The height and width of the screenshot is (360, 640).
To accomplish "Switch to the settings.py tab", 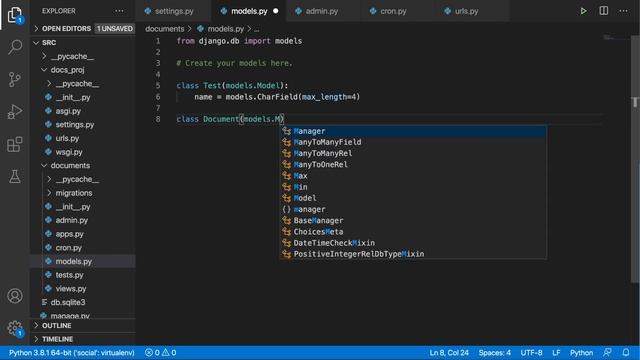I will 173,11.
